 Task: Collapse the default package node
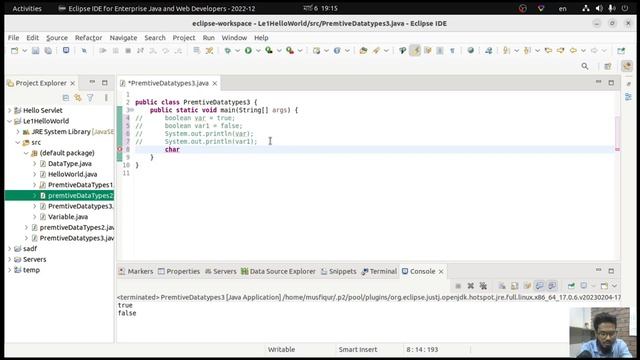[26, 153]
